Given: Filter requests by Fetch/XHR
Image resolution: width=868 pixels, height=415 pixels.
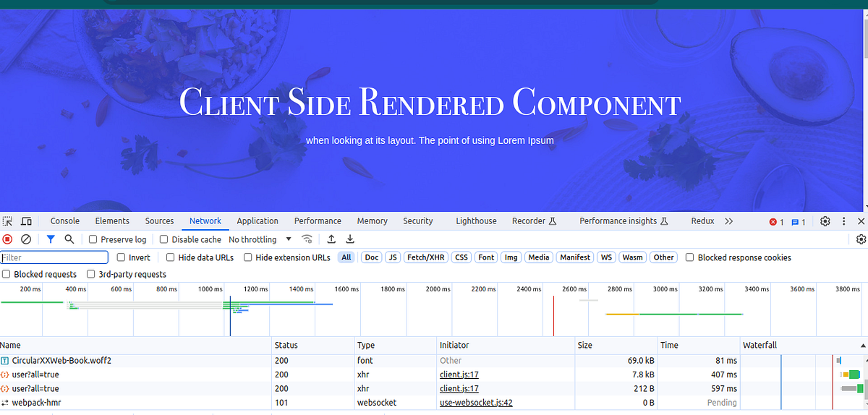Looking at the screenshot, I should coord(426,257).
